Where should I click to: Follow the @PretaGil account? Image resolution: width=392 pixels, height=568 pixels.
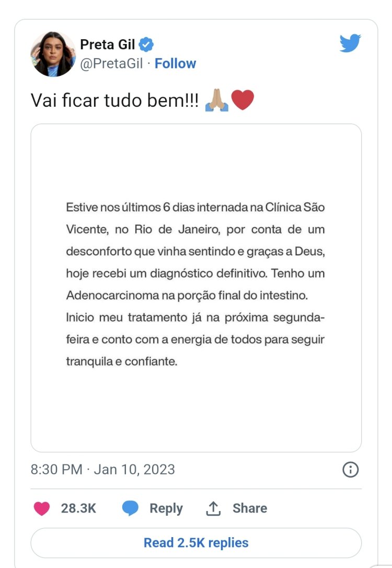[x=175, y=63]
